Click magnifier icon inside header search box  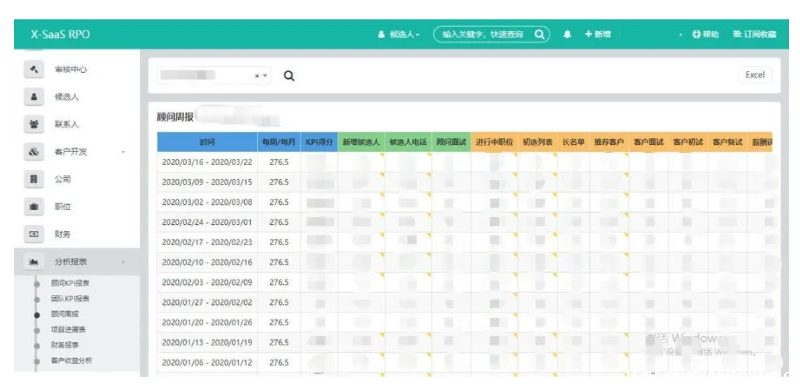[539, 34]
